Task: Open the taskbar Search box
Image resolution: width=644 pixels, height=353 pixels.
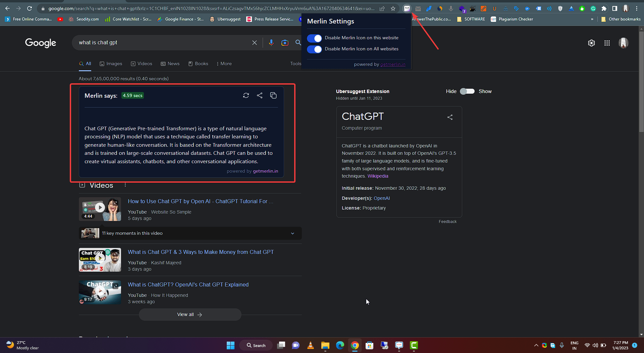Action: 256,345
